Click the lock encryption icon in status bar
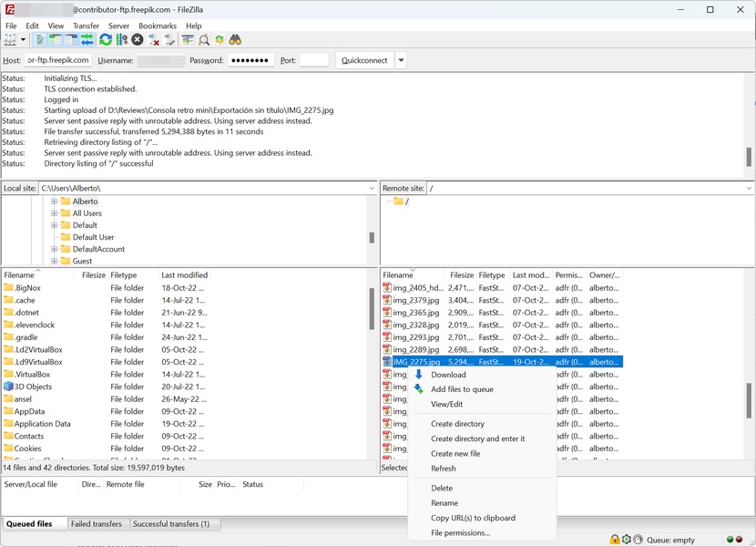 [615, 540]
